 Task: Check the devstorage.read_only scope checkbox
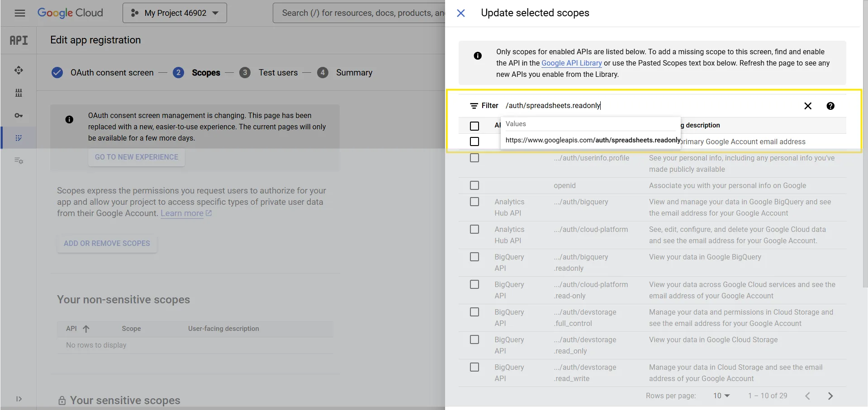474,339
